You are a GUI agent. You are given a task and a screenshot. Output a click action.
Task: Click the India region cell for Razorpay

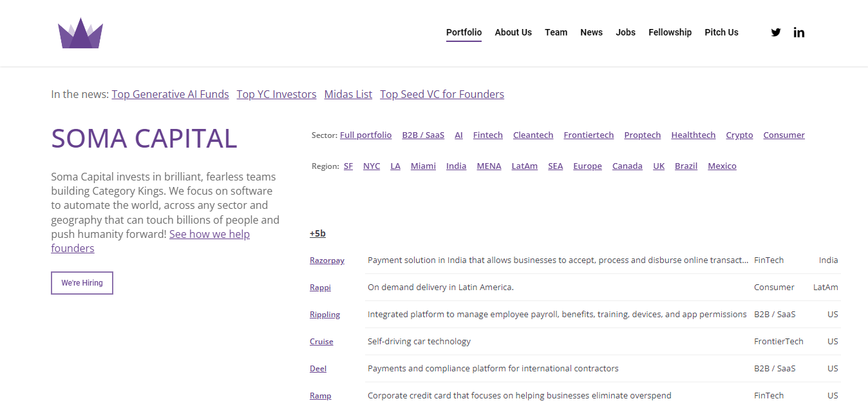[x=829, y=260]
